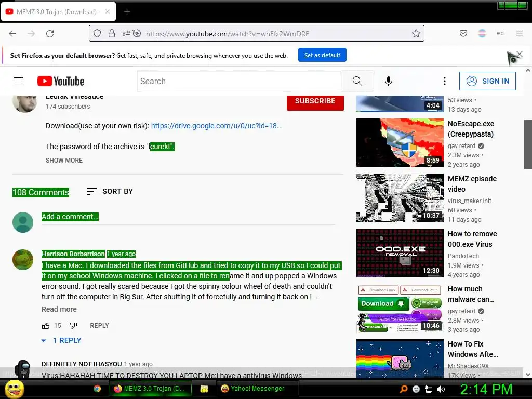Click the striped extension icon in toolbar
532x399 pixels.
coord(482,33)
